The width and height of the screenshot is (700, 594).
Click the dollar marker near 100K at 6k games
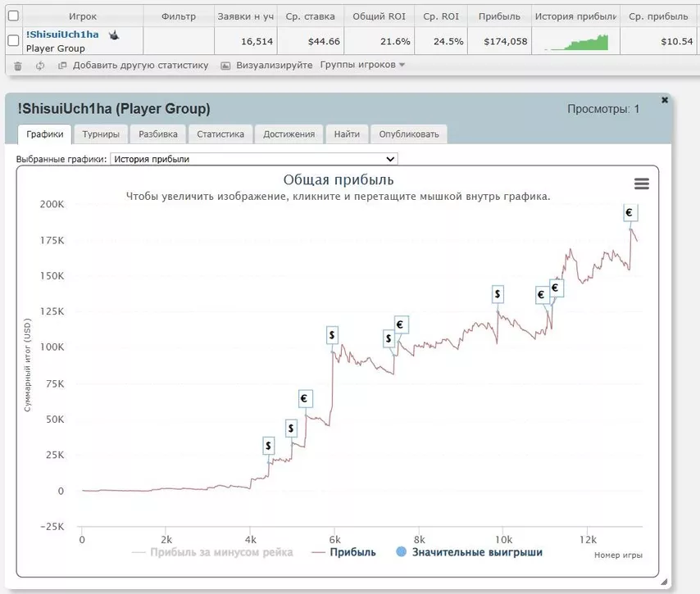click(332, 334)
